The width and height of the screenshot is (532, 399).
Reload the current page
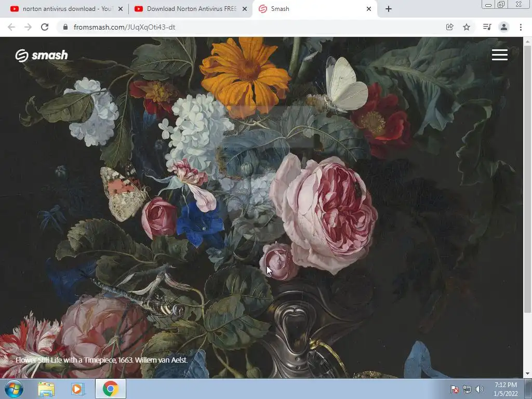[45, 27]
